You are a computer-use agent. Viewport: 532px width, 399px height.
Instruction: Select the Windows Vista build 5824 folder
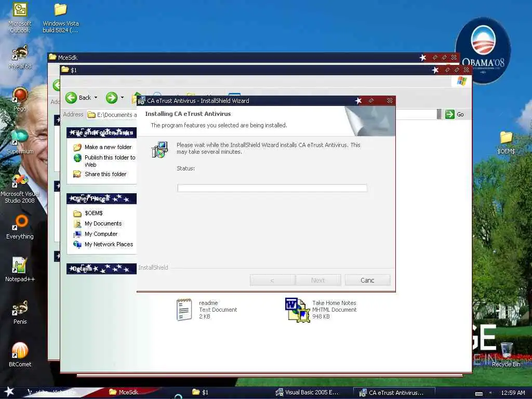coord(60,18)
